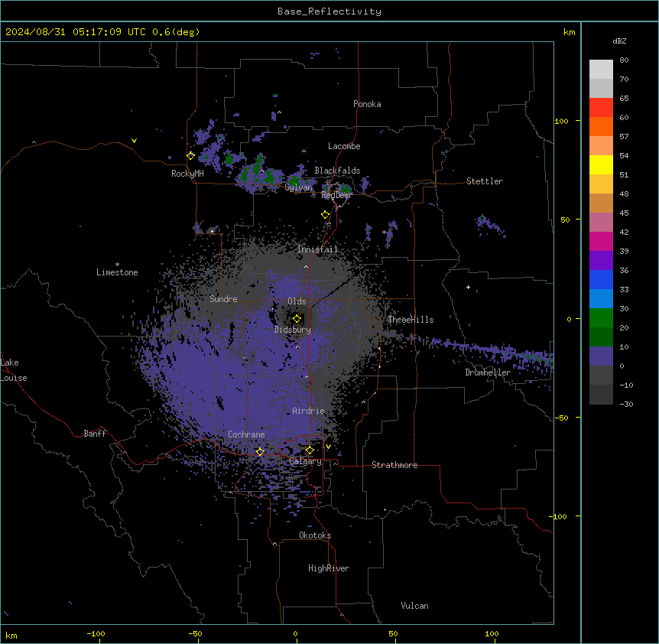Click the Sundre city label
The height and width of the screenshot is (644, 659).
[x=223, y=299]
